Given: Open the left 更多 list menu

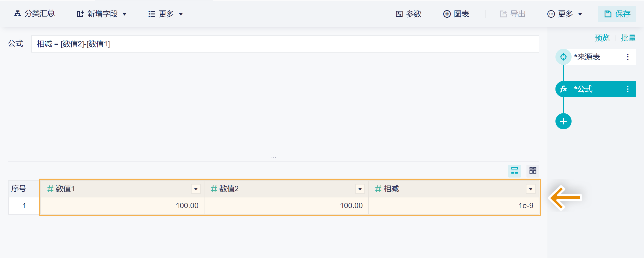Looking at the screenshot, I should [x=166, y=14].
